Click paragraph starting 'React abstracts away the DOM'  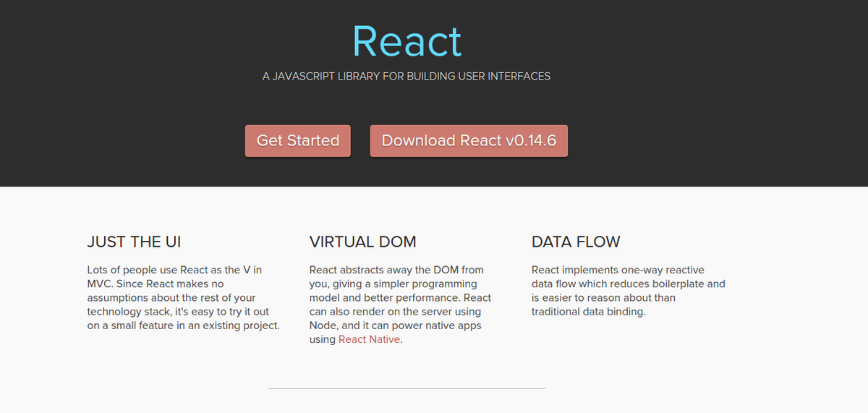pyautogui.click(x=401, y=305)
